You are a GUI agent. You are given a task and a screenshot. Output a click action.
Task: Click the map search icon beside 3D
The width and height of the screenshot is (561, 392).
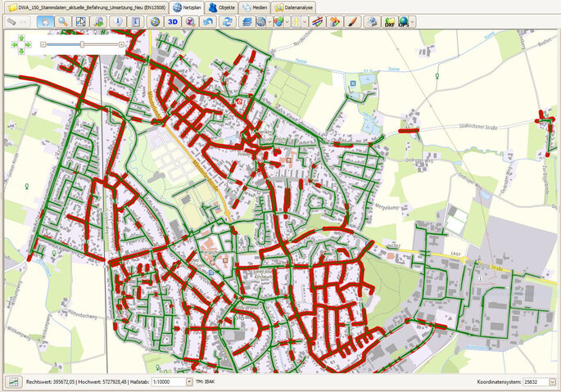point(189,21)
